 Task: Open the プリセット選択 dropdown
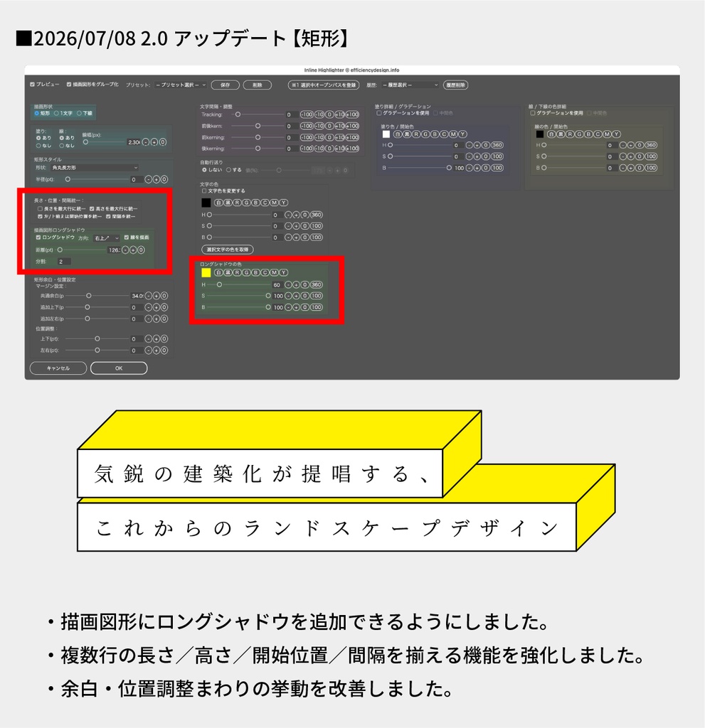pyautogui.click(x=181, y=85)
